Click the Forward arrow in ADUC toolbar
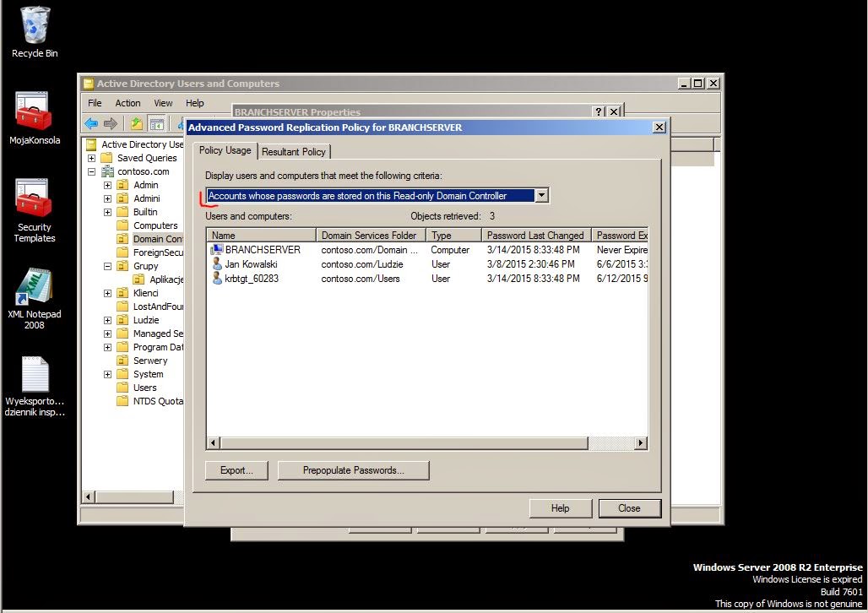The height and width of the screenshot is (613, 868). click(110, 123)
